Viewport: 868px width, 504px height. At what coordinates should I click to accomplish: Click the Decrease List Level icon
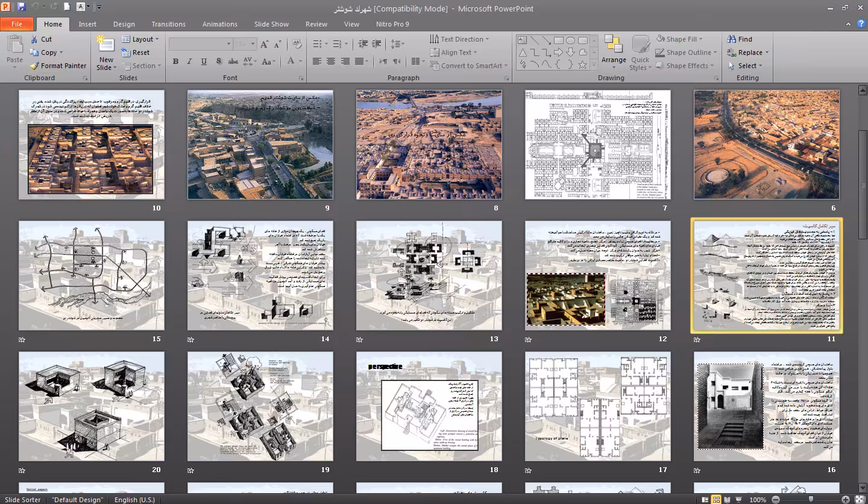(x=363, y=44)
